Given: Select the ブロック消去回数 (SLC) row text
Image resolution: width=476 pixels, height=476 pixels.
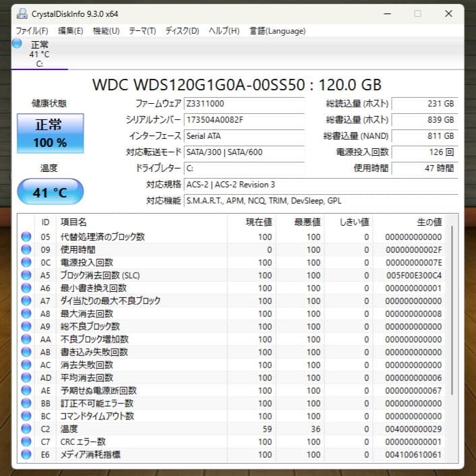Looking at the screenshot, I should tap(100, 275).
